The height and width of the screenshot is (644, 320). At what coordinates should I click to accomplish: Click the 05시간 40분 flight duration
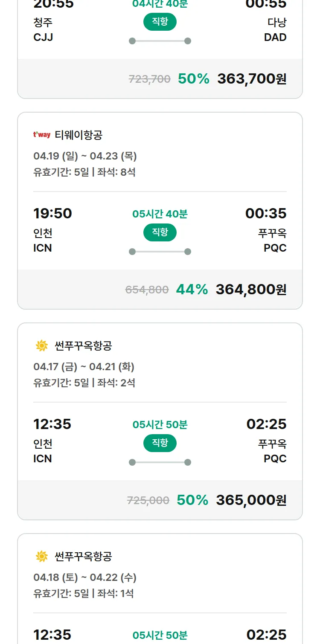click(x=160, y=214)
